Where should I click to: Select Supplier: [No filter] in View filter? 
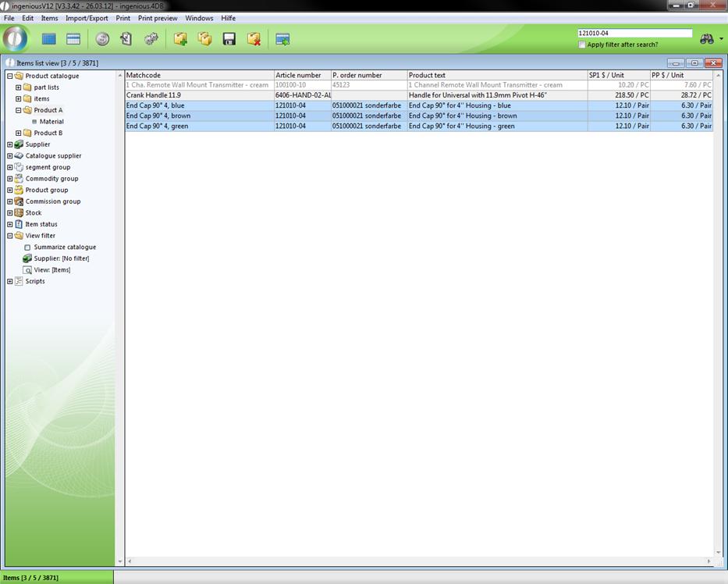pos(61,258)
